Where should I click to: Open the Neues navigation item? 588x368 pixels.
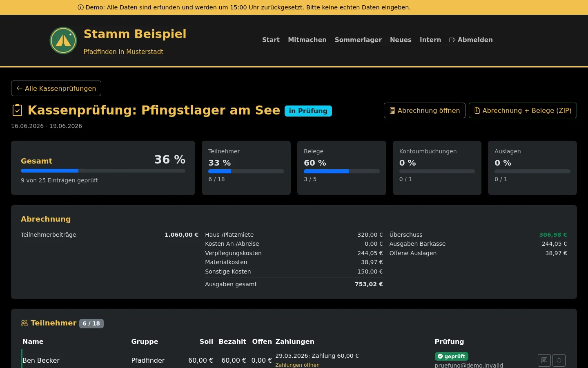(x=401, y=40)
